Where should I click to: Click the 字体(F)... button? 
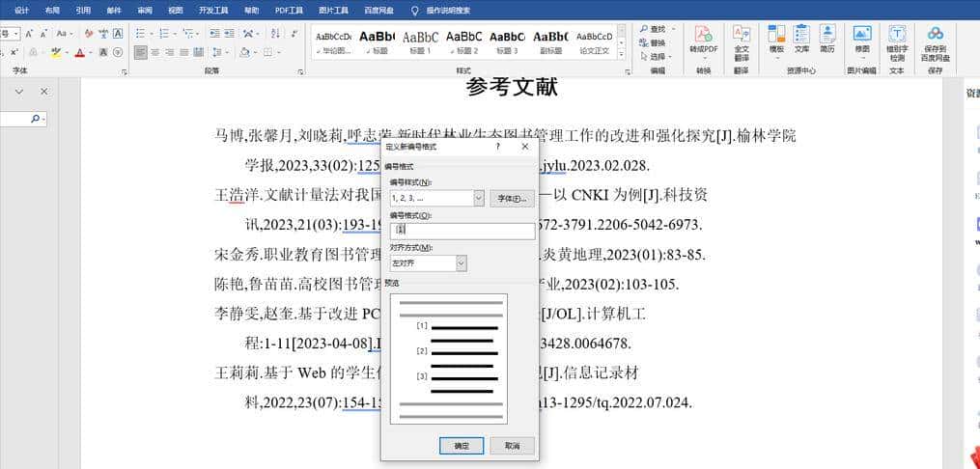point(512,199)
